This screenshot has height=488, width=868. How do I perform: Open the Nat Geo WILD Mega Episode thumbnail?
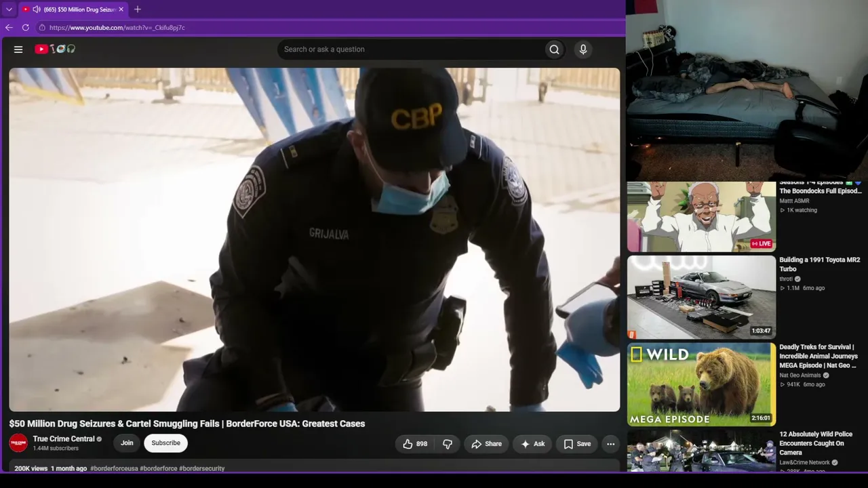[x=701, y=384]
